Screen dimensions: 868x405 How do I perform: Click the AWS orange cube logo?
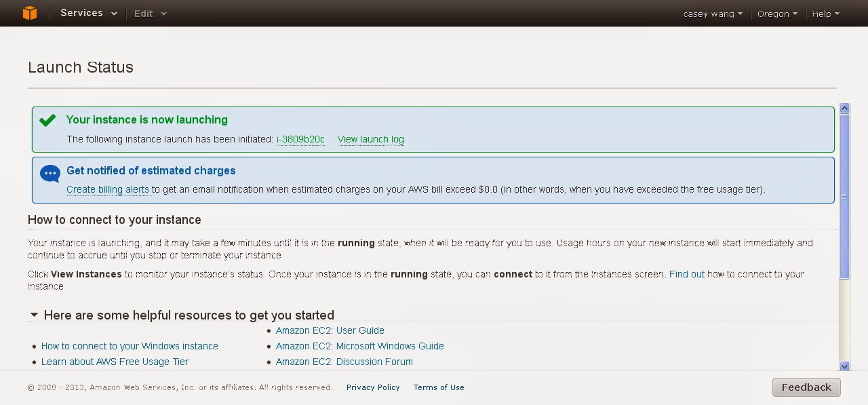[x=30, y=13]
